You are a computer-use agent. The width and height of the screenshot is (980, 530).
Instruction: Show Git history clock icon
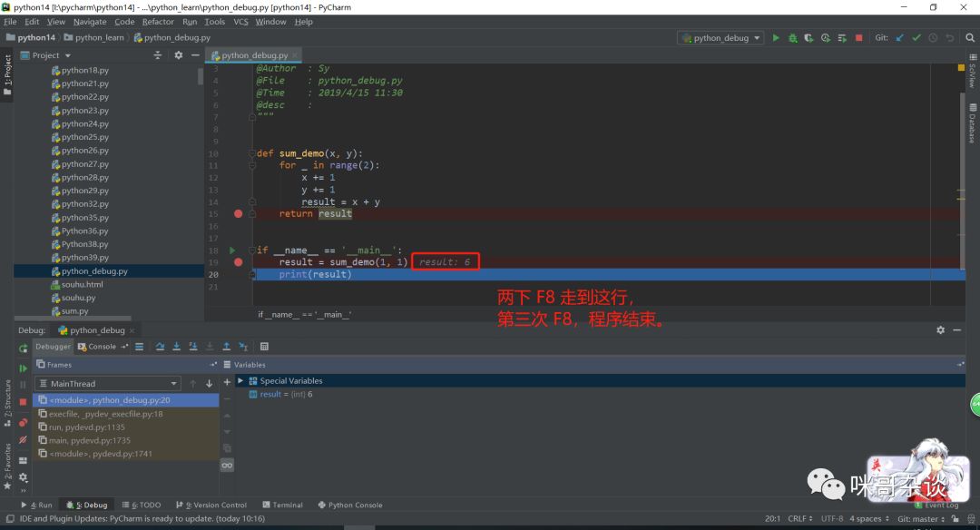tap(933, 37)
